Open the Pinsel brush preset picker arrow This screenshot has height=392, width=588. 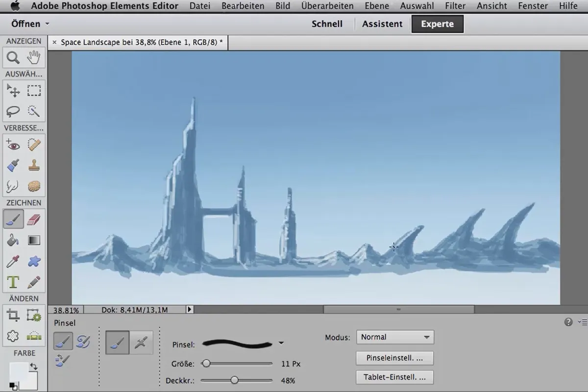(x=281, y=343)
